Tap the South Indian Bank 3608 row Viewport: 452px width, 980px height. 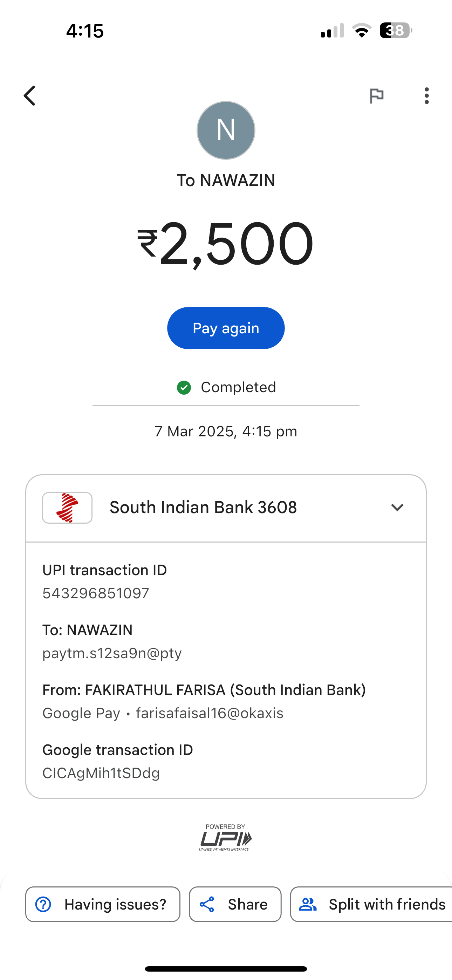click(x=203, y=508)
